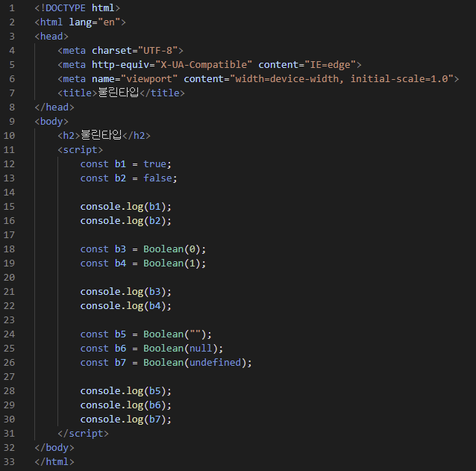Click the Boolean(undefined) call
Screen dimensions: 476x471
tap(195, 362)
